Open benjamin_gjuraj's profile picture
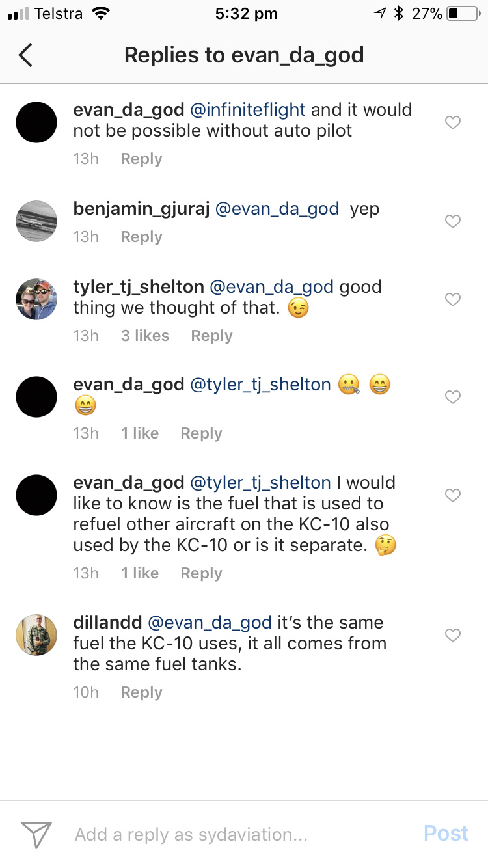Image resolution: width=488 pixels, height=868 pixels. coord(36,221)
